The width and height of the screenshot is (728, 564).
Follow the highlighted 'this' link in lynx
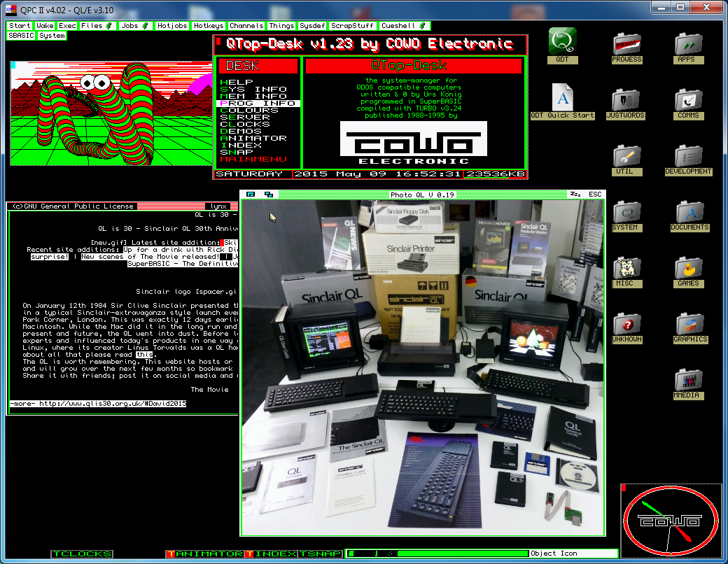(144, 354)
